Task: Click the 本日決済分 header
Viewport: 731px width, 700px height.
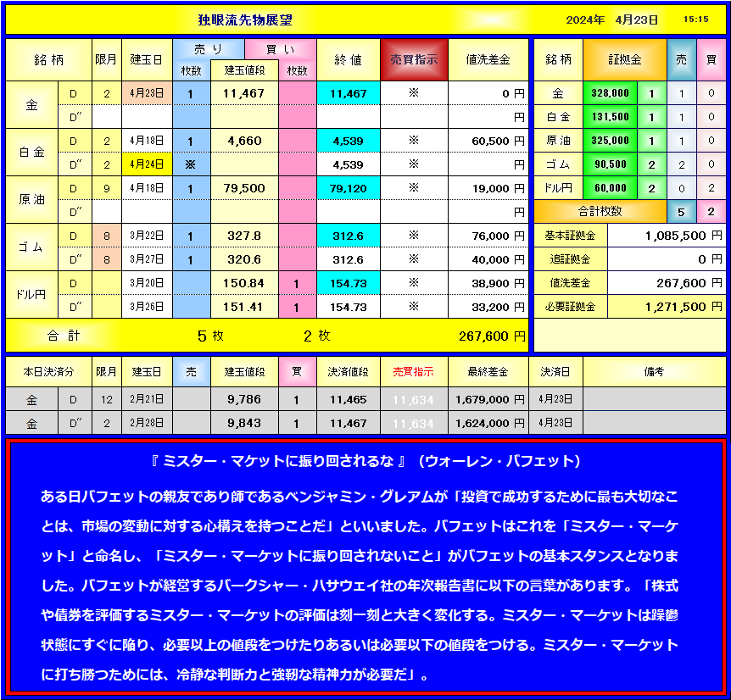Action: (x=48, y=372)
